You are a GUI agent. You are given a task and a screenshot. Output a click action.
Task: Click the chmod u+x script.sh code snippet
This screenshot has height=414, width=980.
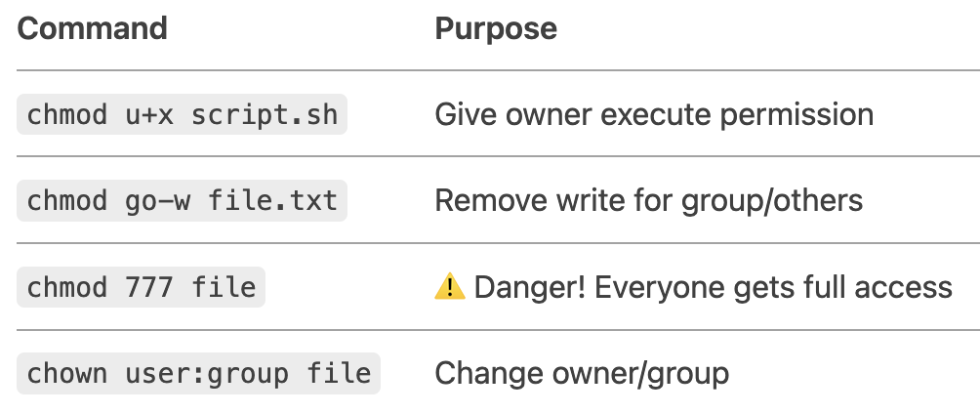pos(182,114)
